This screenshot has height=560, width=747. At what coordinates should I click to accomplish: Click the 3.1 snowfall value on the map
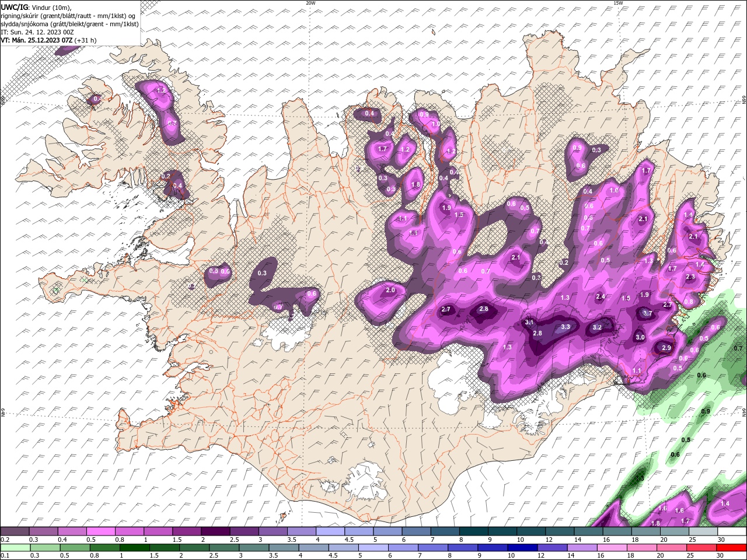pos(529,322)
